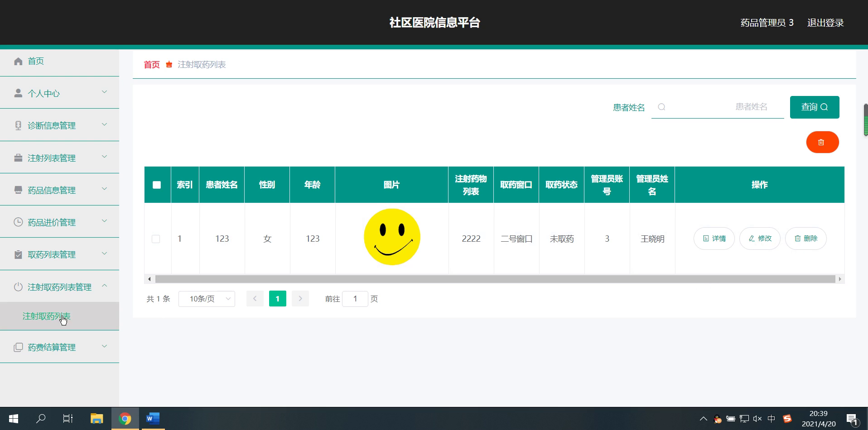
Task: Click the taskbar clock showing 20:39
Action: [x=819, y=419]
